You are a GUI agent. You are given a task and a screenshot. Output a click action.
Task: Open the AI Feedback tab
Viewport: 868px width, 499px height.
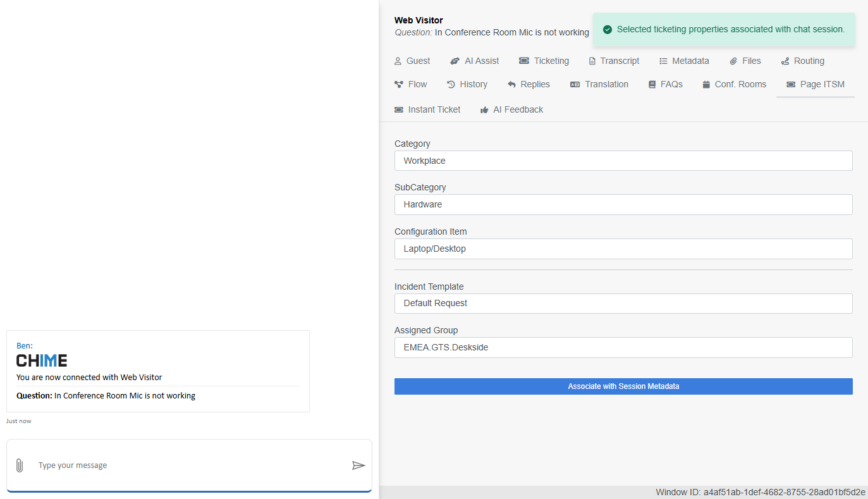511,110
